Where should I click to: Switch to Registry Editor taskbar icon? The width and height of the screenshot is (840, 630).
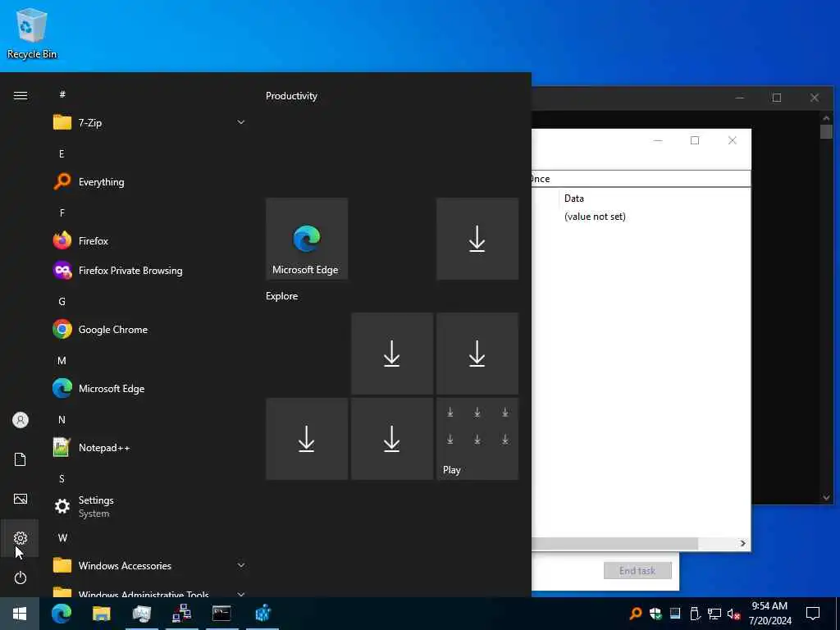pyautogui.click(x=262, y=614)
